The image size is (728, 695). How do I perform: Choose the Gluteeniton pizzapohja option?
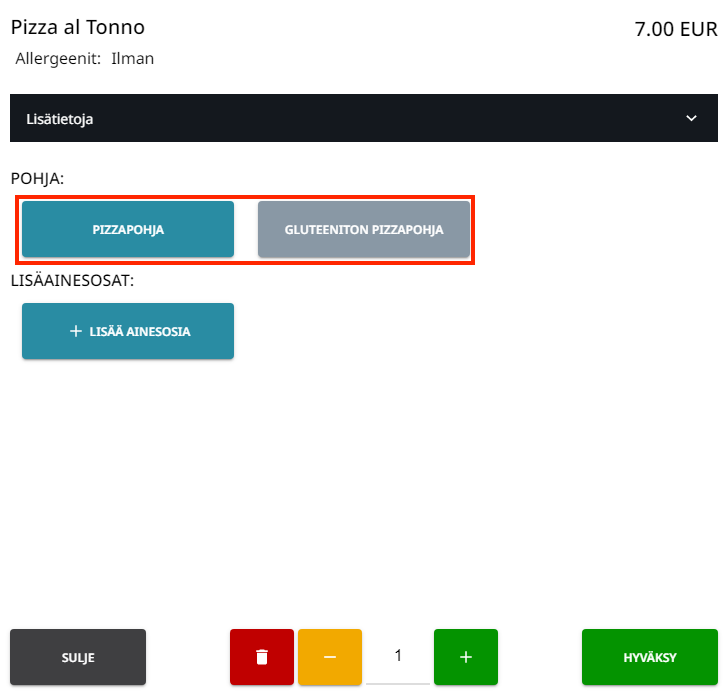click(364, 229)
